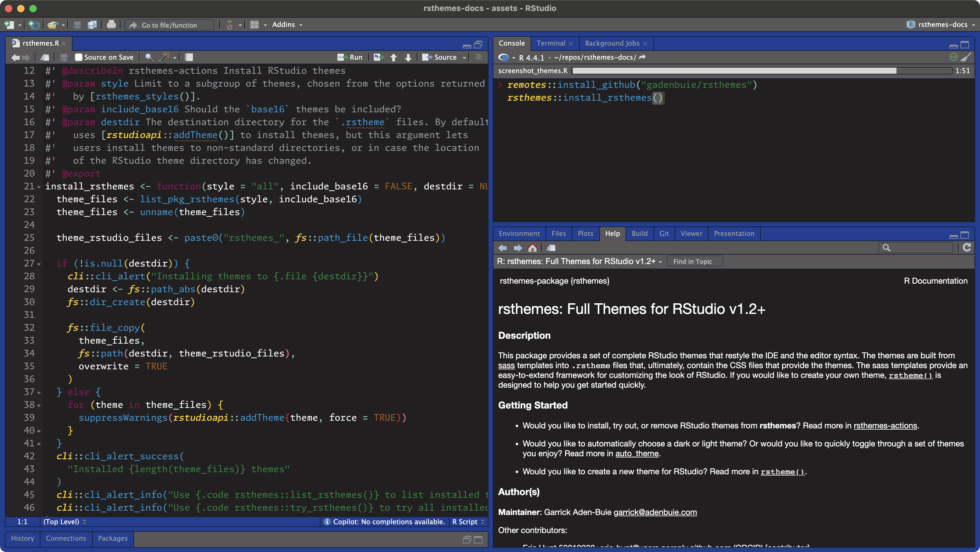Click the screenshot_themes.R job progress bar
Image resolution: width=980 pixels, height=552 pixels.
pos(762,71)
